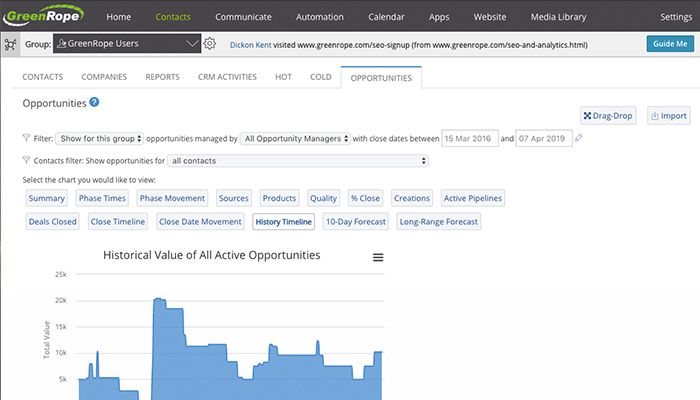Expand the 'all contacts' filter dropdown
The width and height of the screenshot is (700, 400).
298,160
